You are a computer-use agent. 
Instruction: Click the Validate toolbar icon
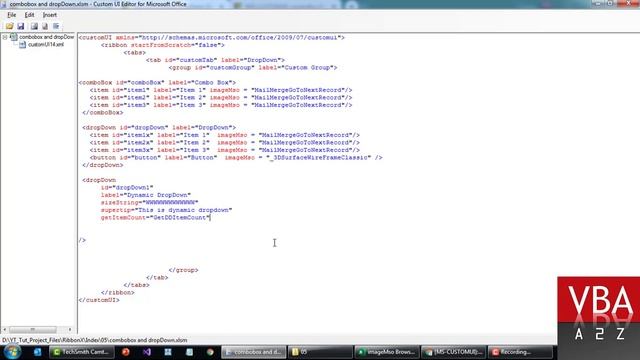pyautogui.click(x=45, y=27)
